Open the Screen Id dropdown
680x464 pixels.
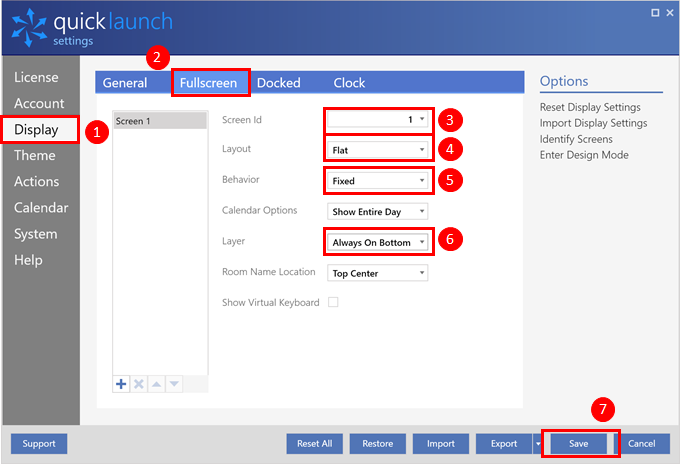click(378, 119)
